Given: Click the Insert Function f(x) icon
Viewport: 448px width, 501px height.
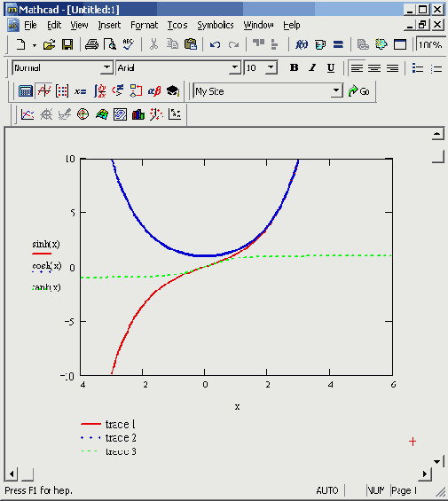Looking at the screenshot, I should click(x=302, y=44).
